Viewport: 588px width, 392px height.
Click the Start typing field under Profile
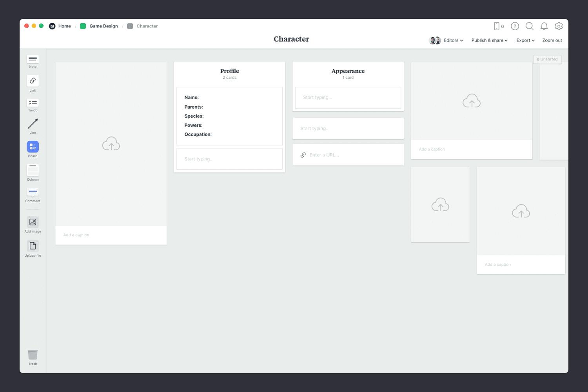pyautogui.click(x=229, y=159)
